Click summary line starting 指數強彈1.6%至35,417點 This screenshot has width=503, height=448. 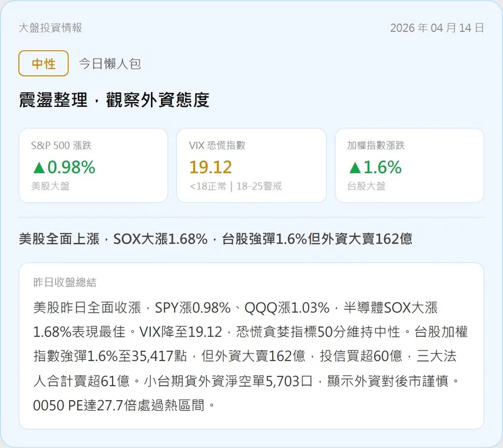click(x=245, y=356)
